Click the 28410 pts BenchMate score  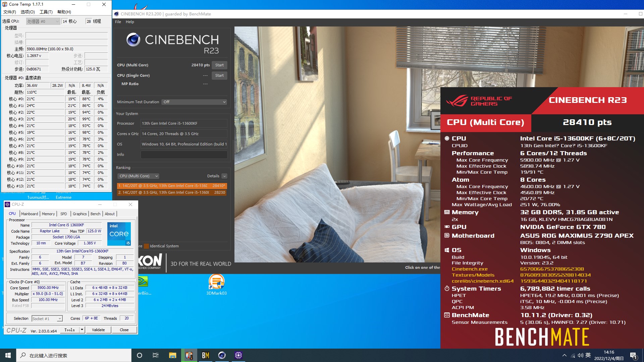[587, 122]
